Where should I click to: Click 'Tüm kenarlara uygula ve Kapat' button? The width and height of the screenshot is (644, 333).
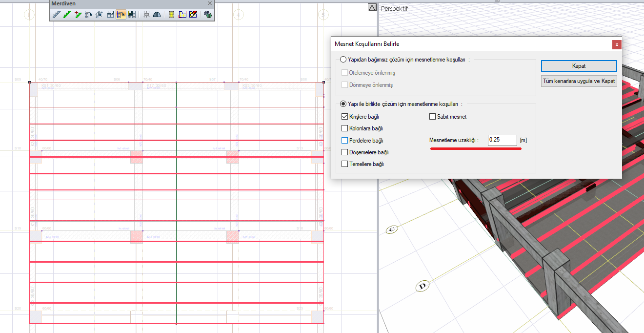[x=579, y=81]
